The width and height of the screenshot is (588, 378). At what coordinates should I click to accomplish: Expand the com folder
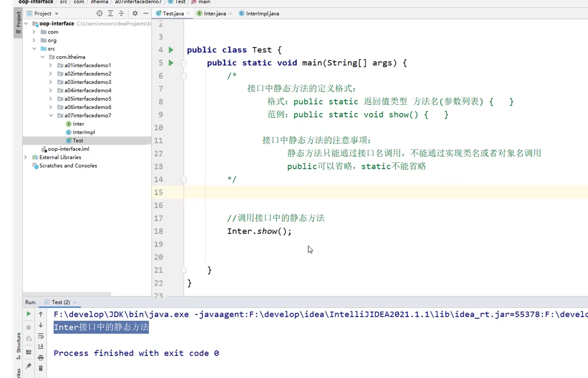(34, 32)
